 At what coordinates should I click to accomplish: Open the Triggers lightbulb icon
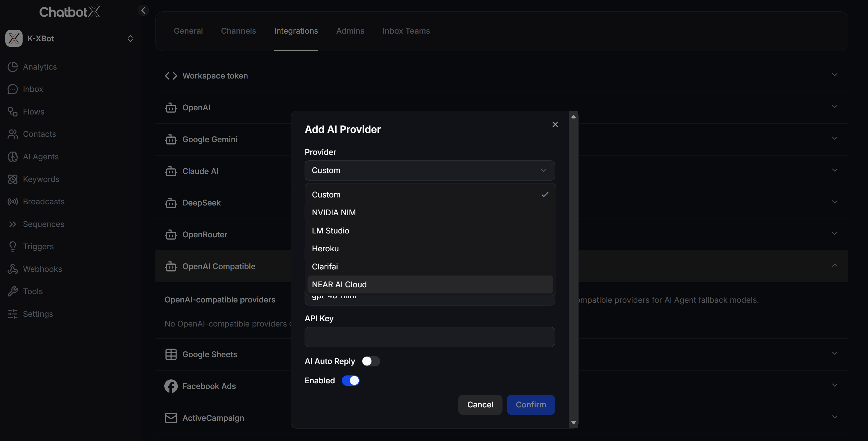[x=12, y=247]
